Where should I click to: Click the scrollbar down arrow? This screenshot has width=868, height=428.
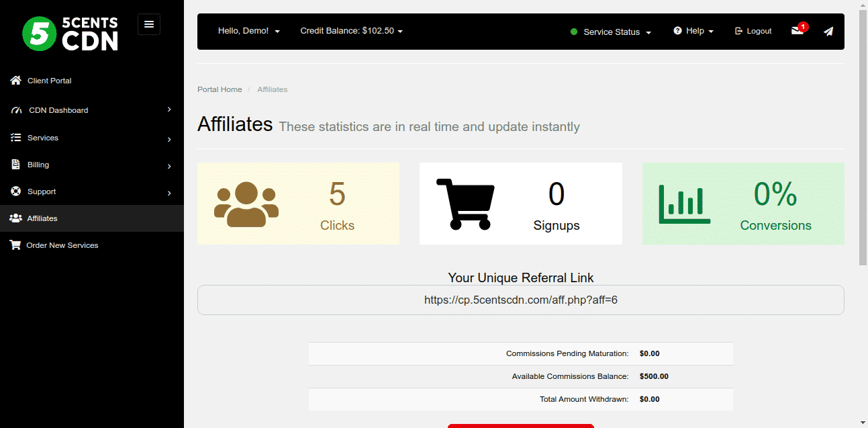tap(863, 423)
